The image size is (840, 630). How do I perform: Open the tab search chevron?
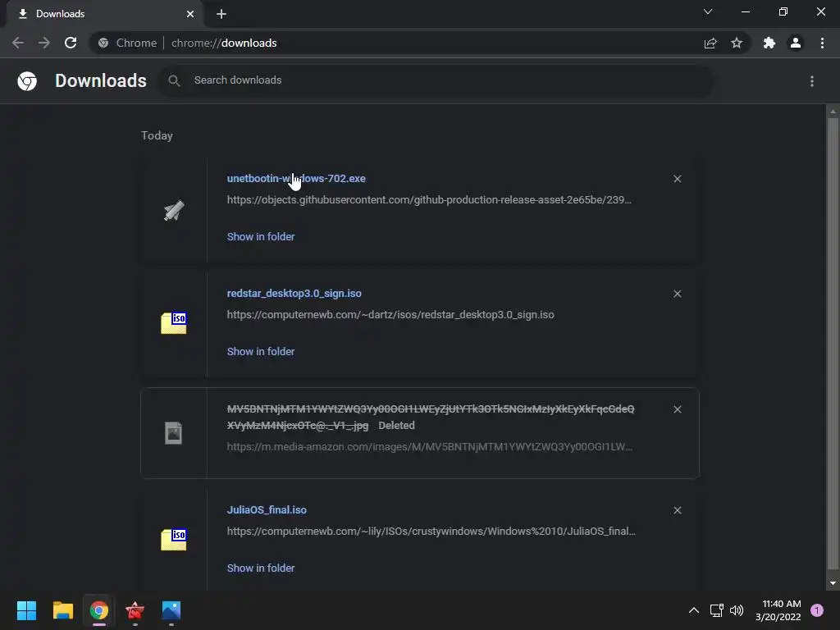click(708, 11)
